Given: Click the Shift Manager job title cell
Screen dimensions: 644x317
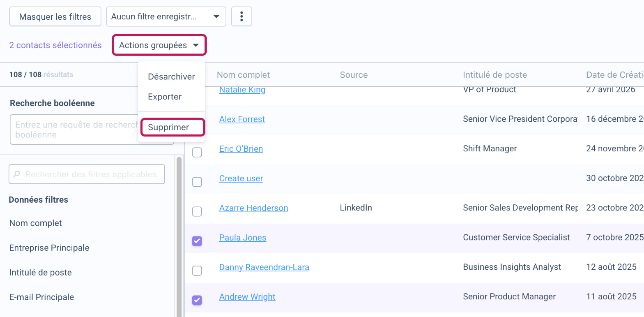Looking at the screenshot, I should (490, 149).
